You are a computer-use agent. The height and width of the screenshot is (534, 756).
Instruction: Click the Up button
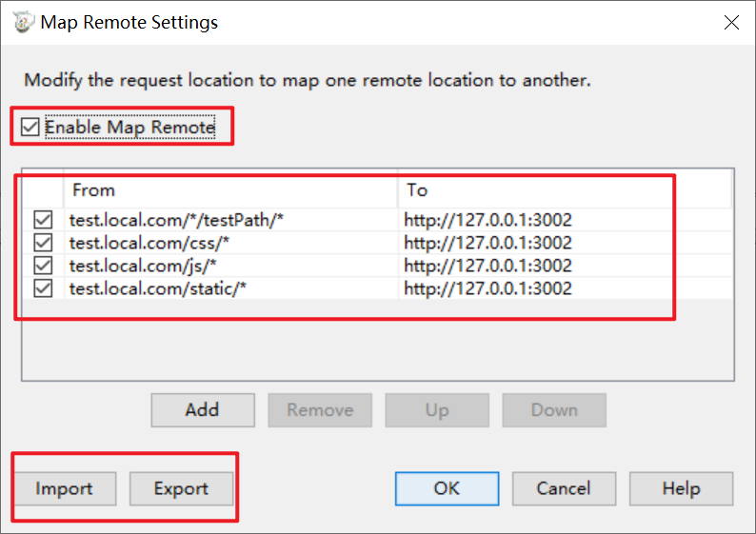[437, 410]
